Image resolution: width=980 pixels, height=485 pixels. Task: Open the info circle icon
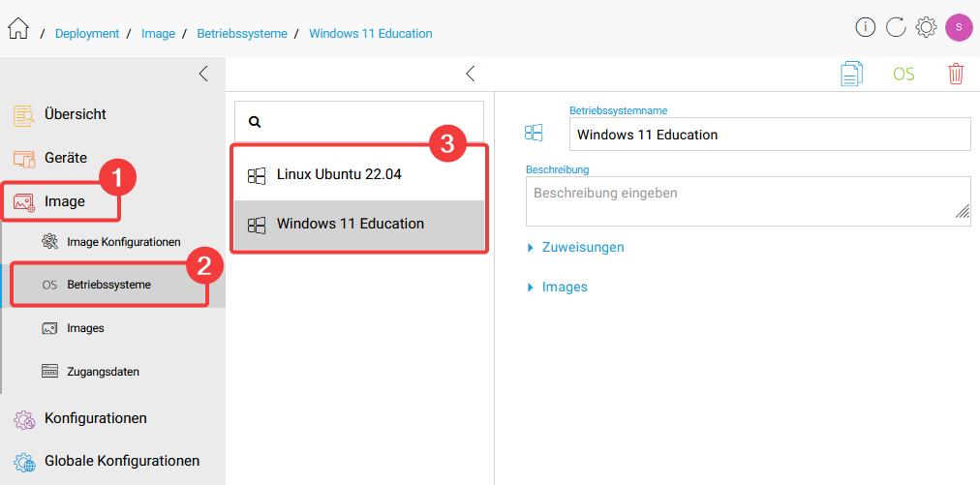click(865, 27)
